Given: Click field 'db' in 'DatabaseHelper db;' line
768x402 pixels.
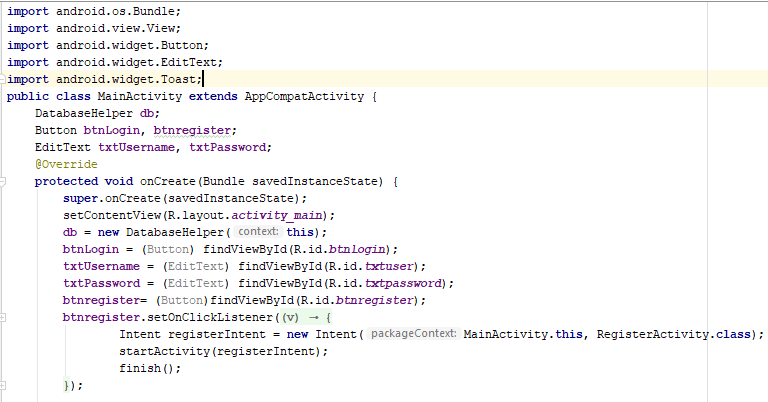Looking at the screenshot, I should point(147,114).
